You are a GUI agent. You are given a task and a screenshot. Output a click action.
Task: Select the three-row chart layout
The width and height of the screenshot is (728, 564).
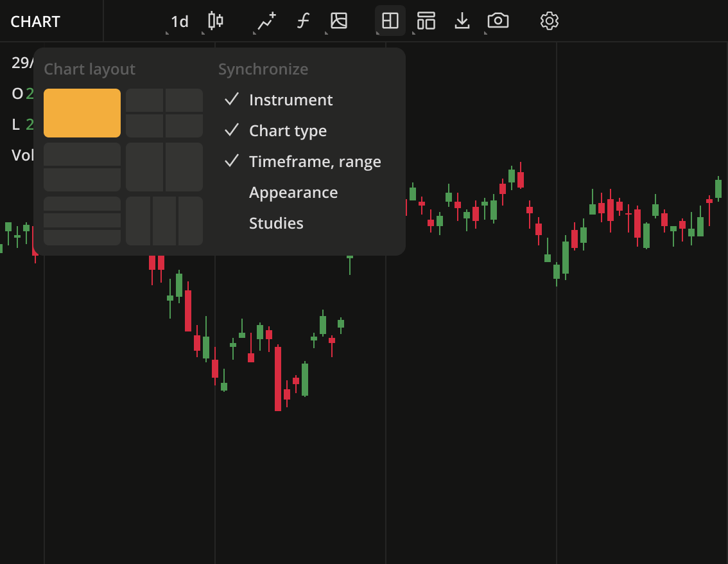click(x=82, y=221)
